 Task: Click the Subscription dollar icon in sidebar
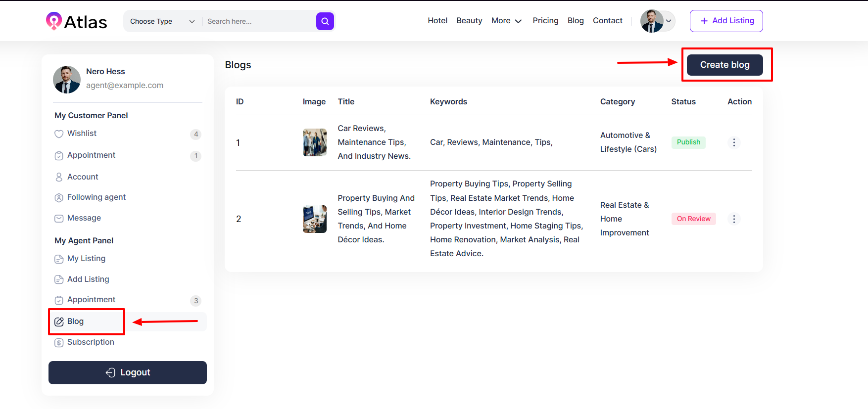[59, 343]
